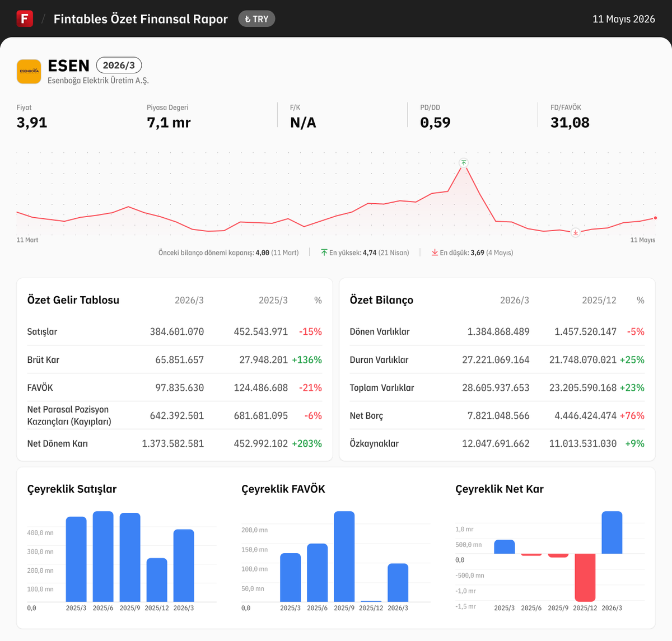Click the 400,0 mn axis label in Satışlar
The image size is (672, 641).
[40, 533]
